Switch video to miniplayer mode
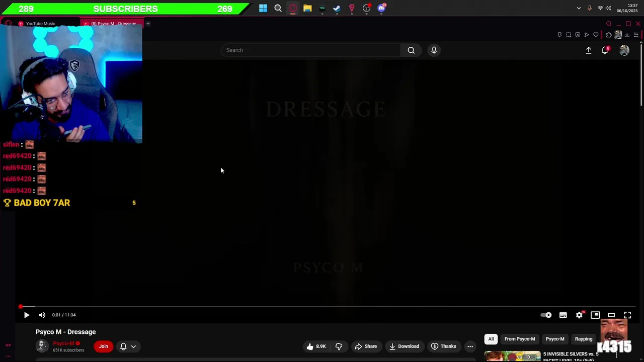The height and width of the screenshot is (362, 644). point(595,315)
